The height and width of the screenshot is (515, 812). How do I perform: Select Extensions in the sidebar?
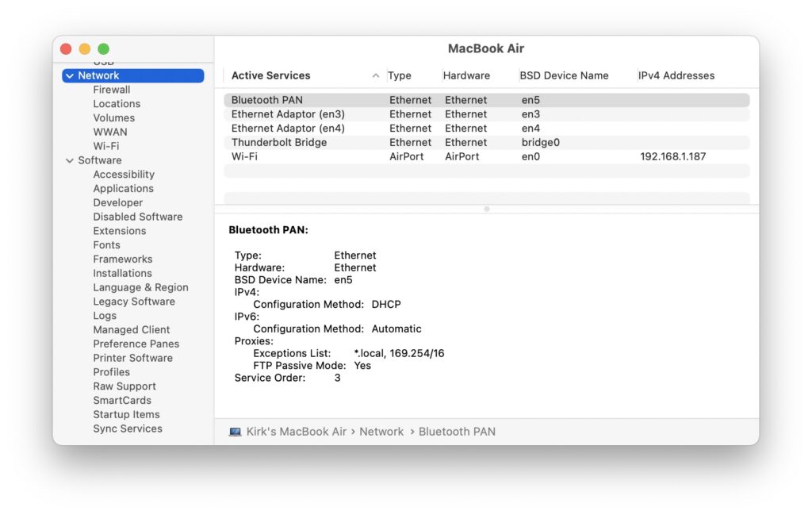click(119, 230)
